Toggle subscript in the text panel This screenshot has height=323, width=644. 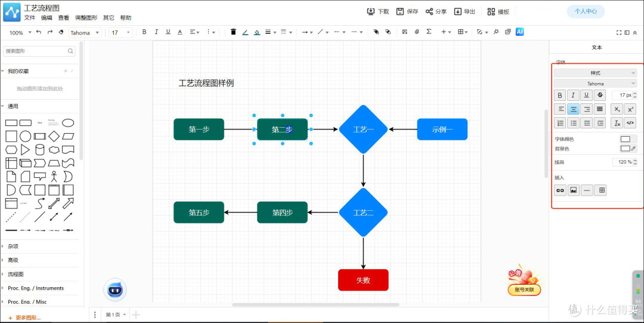point(617,109)
